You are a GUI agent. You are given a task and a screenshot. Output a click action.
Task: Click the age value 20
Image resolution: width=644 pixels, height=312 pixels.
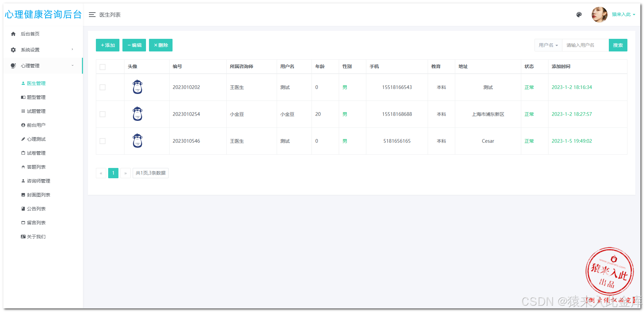tap(318, 114)
